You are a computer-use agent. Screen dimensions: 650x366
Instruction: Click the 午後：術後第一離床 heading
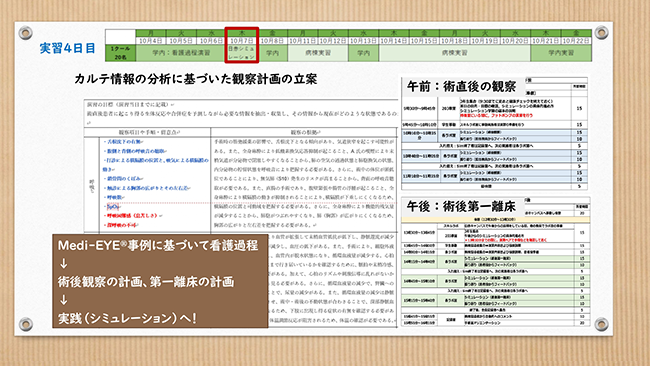point(461,206)
